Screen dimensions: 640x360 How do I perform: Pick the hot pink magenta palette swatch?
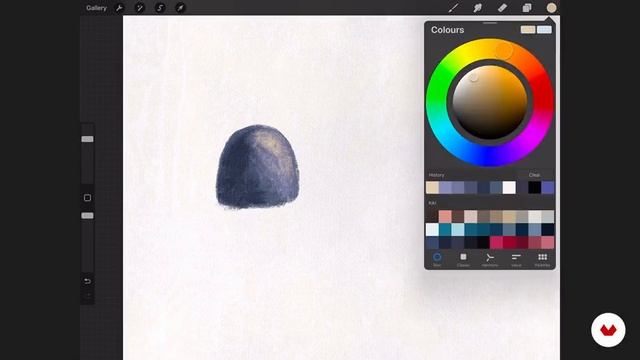click(x=496, y=242)
